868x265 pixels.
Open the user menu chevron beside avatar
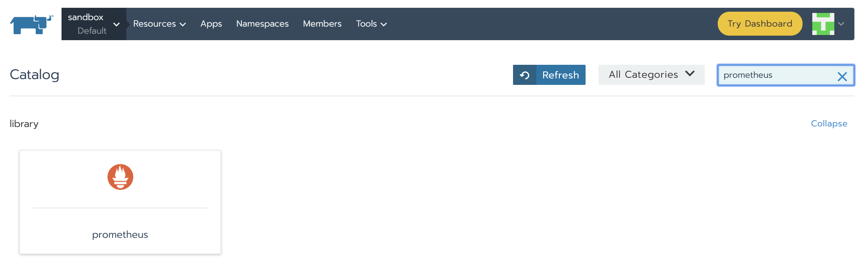[841, 24]
